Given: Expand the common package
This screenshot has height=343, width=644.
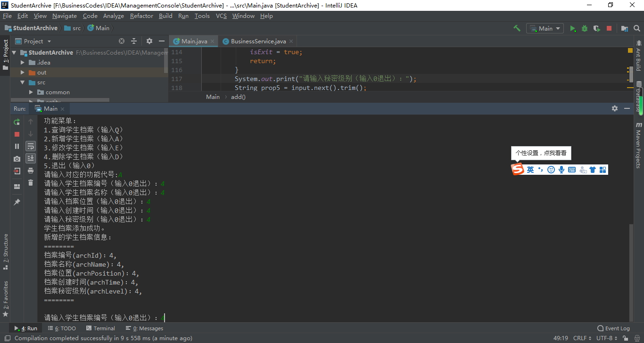Looking at the screenshot, I should 31,92.
